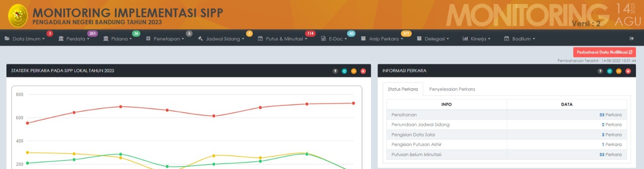Refresh the Statistik Perkara panel
The height and width of the screenshot is (169, 644).
tap(344, 71)
